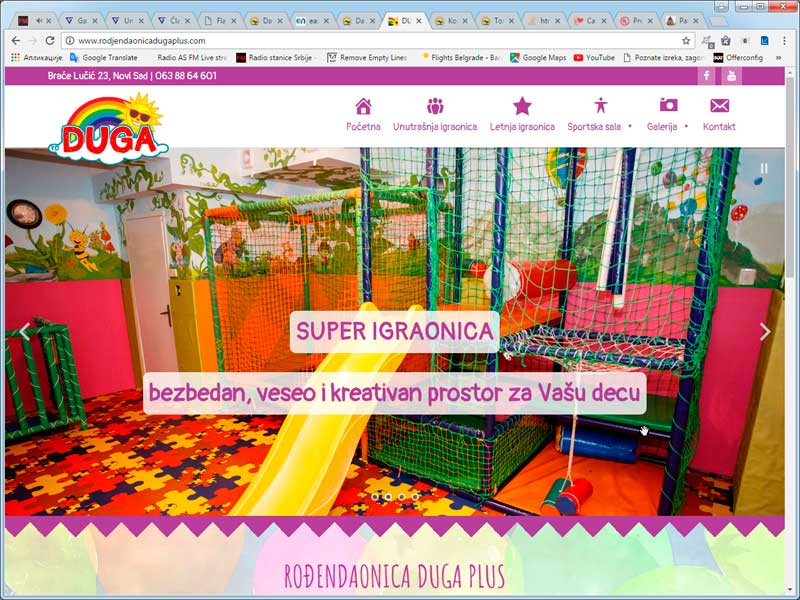Open the Chrome three-dot menu
The width and height of the screenshot is (800, 600).
coord(784,40)
